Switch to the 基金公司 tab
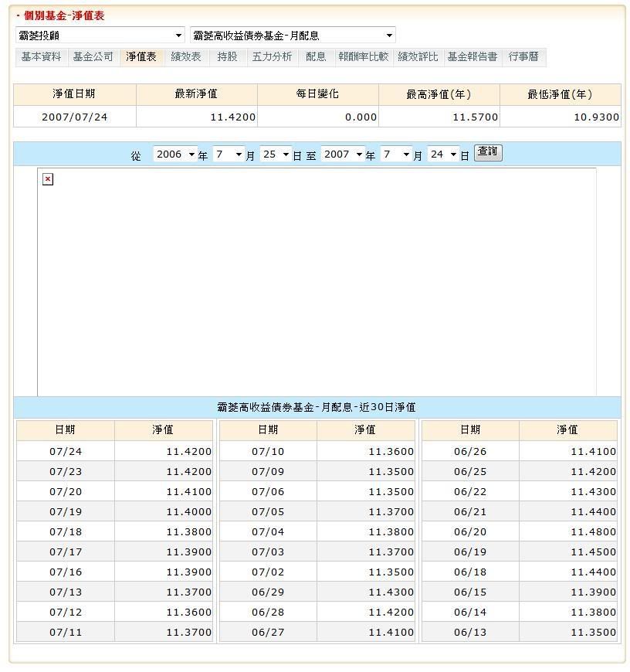 pyautogui.click(x=93, y=57)
